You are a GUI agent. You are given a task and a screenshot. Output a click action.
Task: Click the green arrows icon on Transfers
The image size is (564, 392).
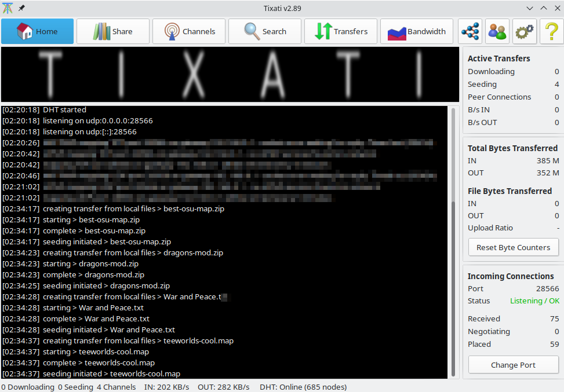323,31
